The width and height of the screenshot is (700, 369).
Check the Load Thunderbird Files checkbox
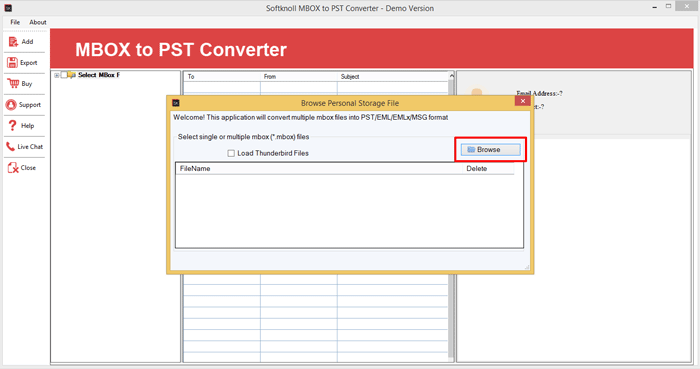coord(231,153)
